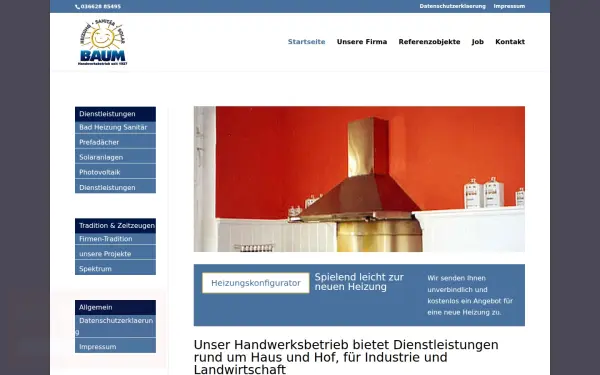The width and height of the screenshot is (600, 375).
Task: Click the 'Wir senden Ihnen unverbindlich' text
Action: coord(470,295)
